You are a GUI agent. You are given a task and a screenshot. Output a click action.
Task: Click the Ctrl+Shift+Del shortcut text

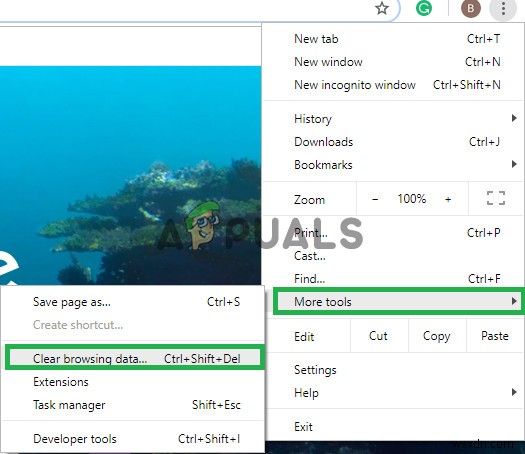(x=202, y=359)
